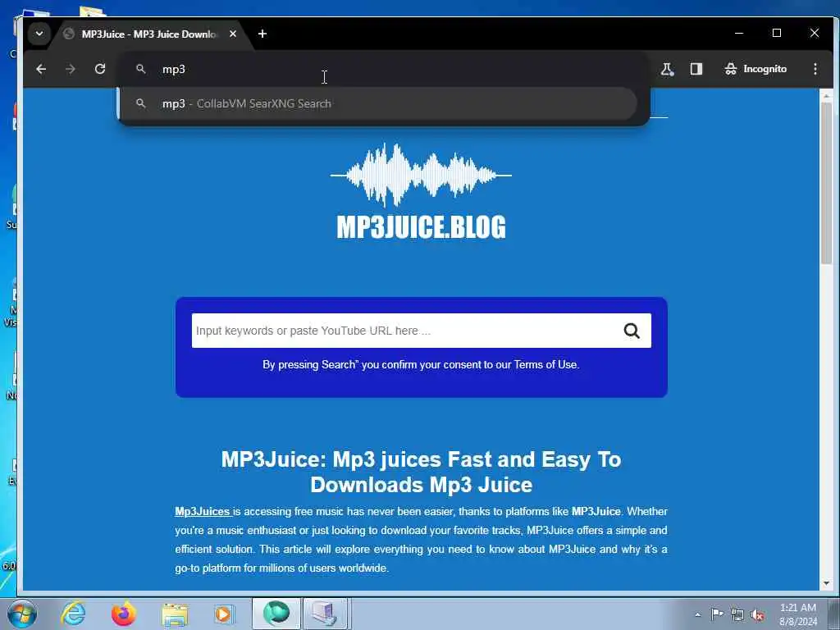Open the tab search dropdown arrow
This screenshot has height=630, width=840.
(39, 34)
